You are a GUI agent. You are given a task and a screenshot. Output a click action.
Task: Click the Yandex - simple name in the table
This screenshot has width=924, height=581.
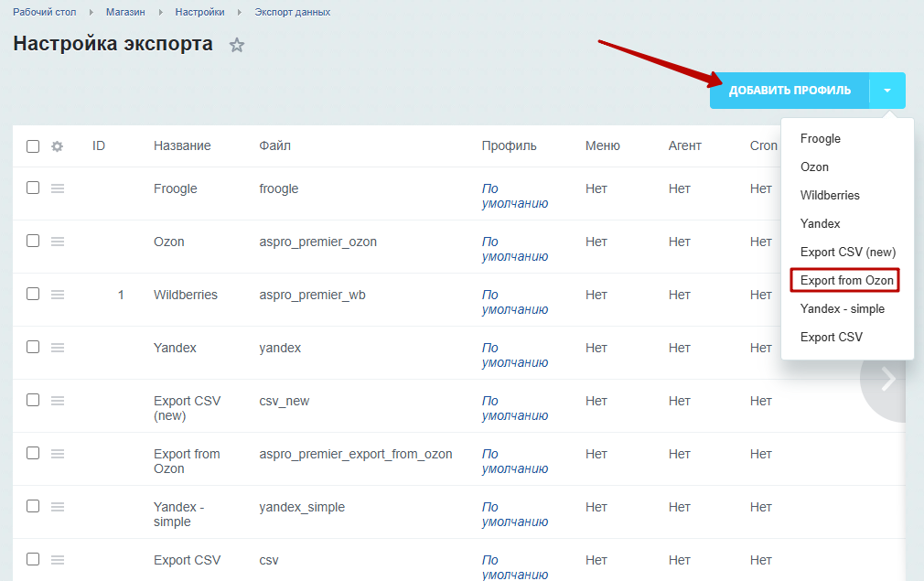click(178, 514)
